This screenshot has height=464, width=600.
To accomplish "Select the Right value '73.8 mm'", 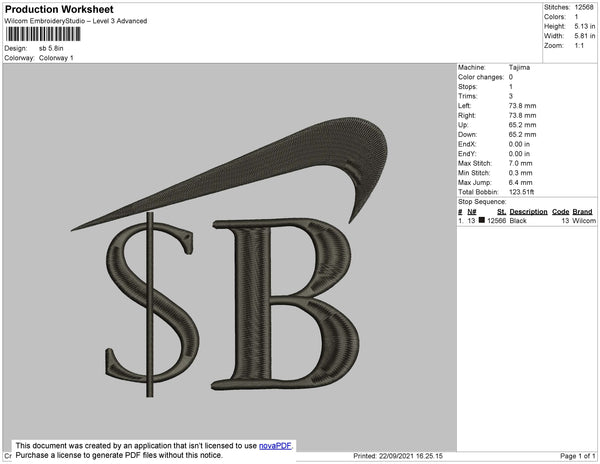I will click(x=522, y=116).
